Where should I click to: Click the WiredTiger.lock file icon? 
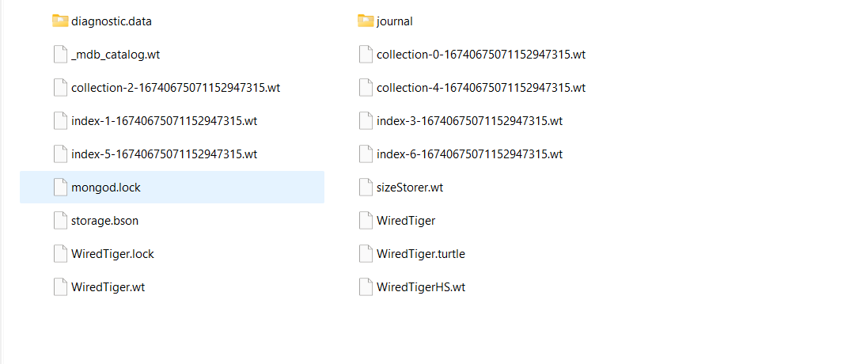60,254
